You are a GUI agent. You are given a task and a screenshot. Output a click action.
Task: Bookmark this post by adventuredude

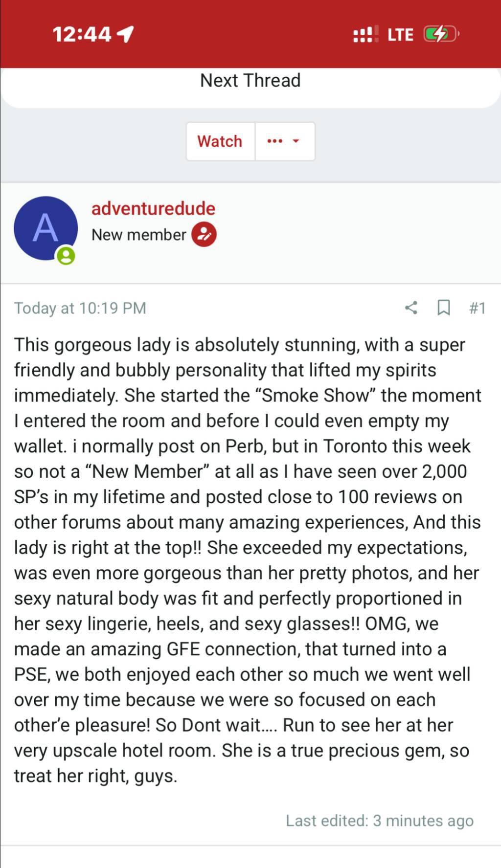443,308
